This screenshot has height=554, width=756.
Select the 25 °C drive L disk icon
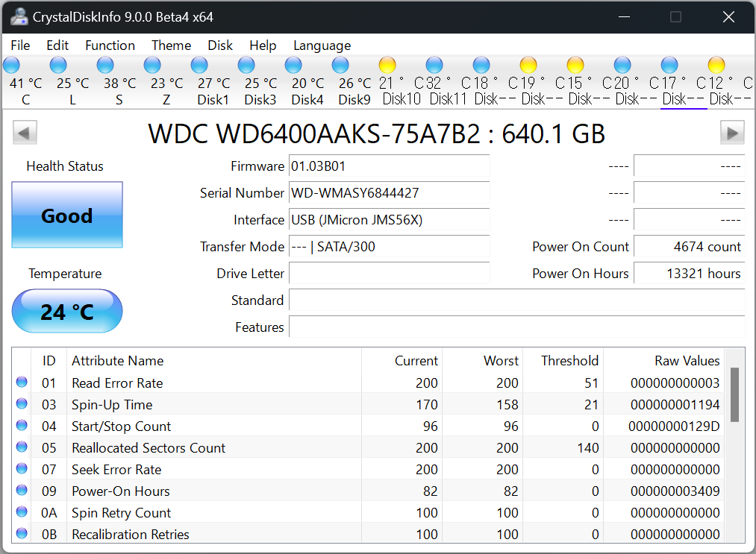tap(58, 65)
